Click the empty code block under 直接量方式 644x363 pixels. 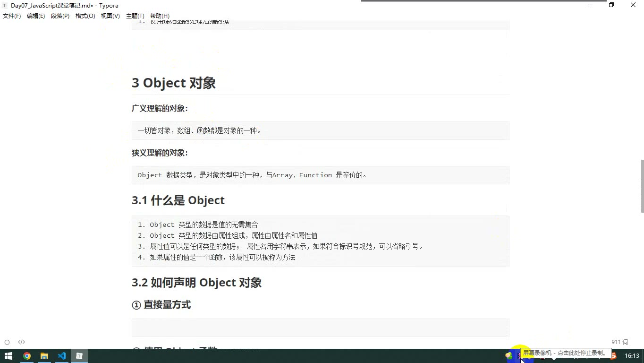tap(320, 328)
